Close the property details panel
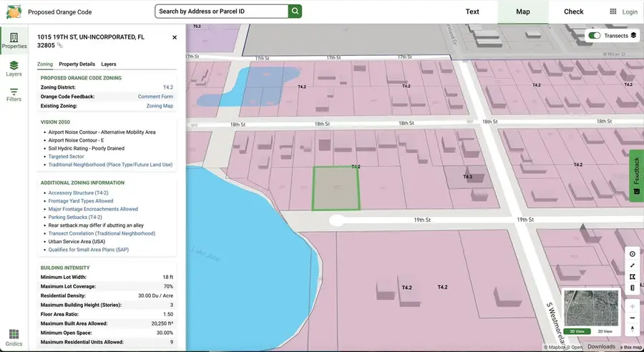644x352 pixels. pyautogui.click(x=175, y=37)
